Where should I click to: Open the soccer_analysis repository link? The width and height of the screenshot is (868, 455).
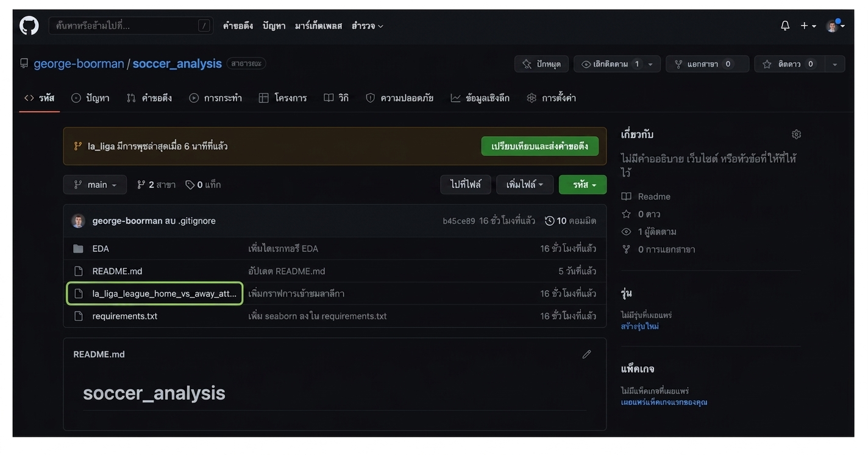[177, 63]
